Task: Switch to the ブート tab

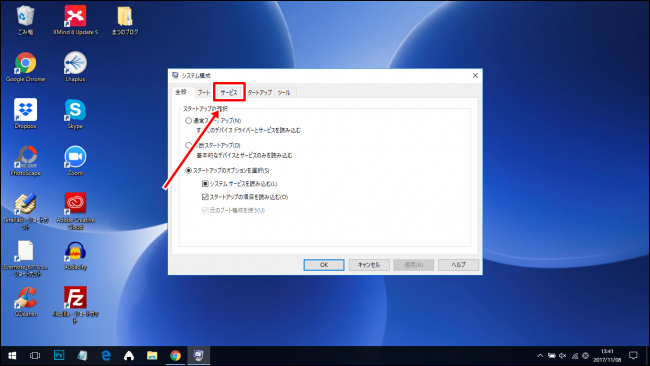Action: coord(204,92)
